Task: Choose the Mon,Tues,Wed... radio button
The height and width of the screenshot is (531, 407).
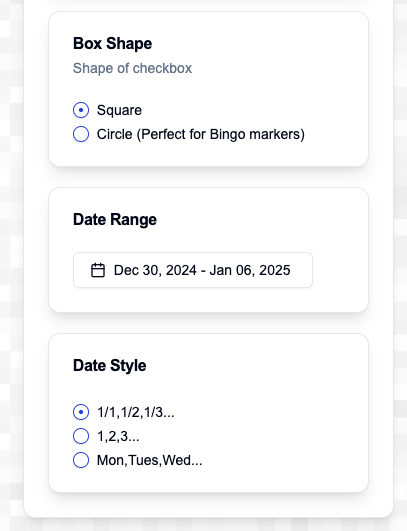Action: [x=81, y=460]
